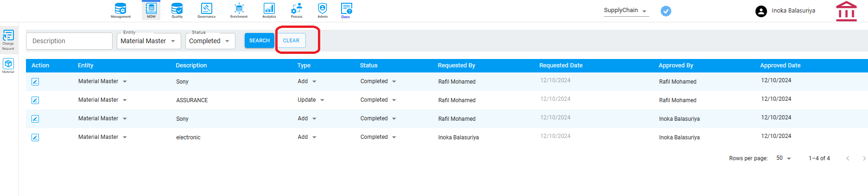The height and width of the screenshot is (196, 868).
Task: Edit the Sony request approved by Inoka
Action: pos(35,119)
